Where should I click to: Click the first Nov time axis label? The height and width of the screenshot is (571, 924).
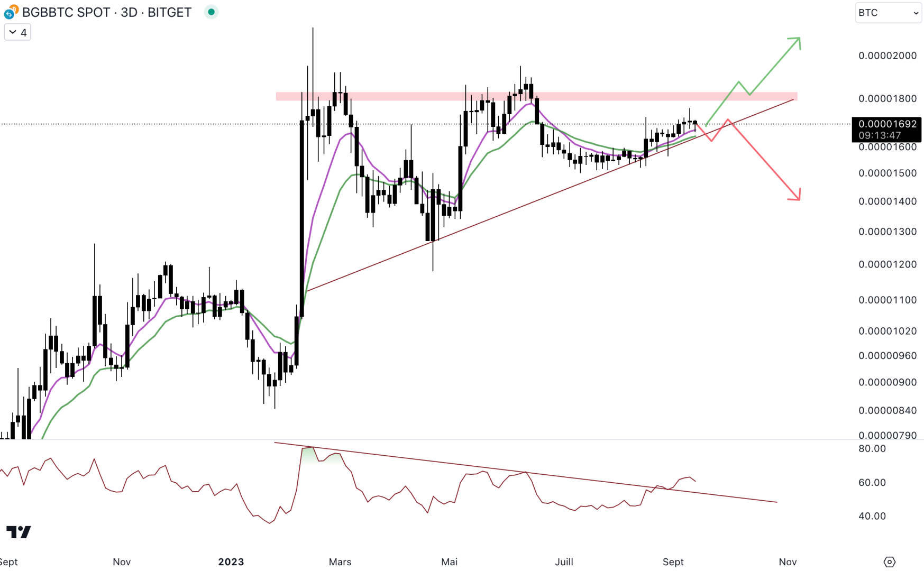[x=122, y=562]
